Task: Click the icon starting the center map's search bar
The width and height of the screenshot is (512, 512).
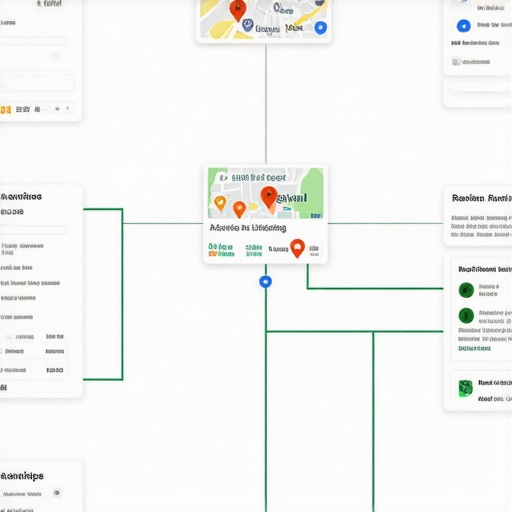Action: click(224, 178)
